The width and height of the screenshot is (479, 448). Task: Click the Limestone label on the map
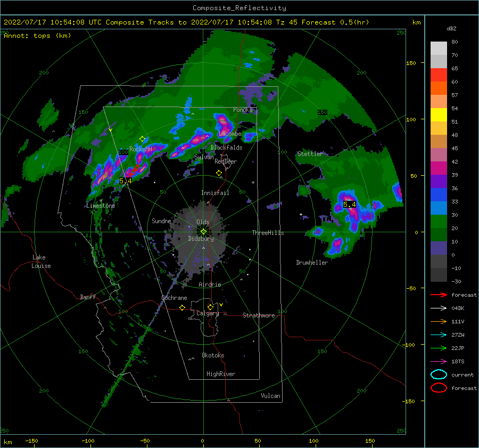pos(101,206)
